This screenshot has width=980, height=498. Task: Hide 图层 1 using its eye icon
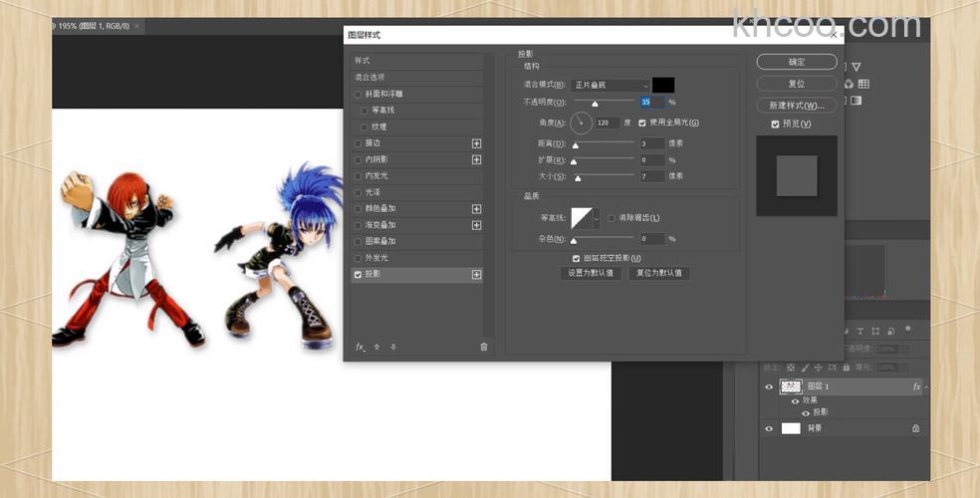pyautogui.click(x=768, y=386)
